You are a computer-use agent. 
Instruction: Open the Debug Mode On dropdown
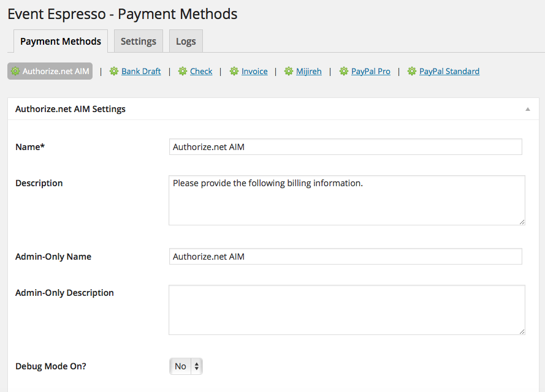pyautogui.click(x=186, y=366)
